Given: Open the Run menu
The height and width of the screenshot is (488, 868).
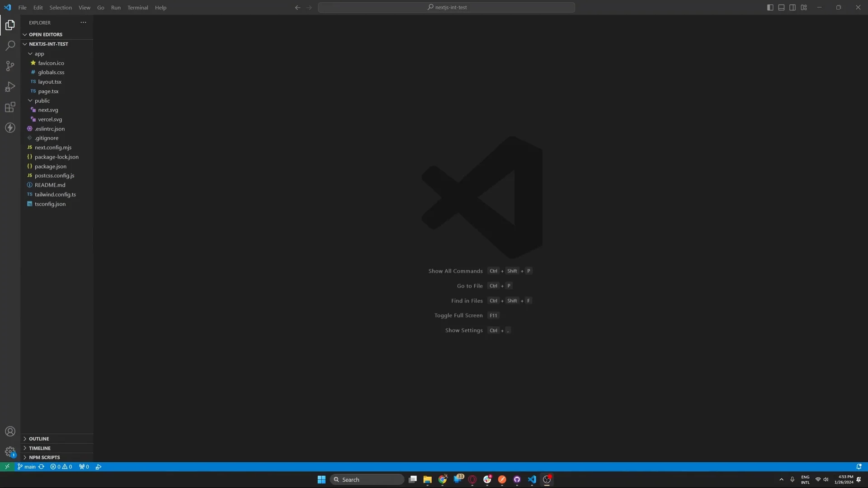Looking at the screenshot, I should 116,7.
